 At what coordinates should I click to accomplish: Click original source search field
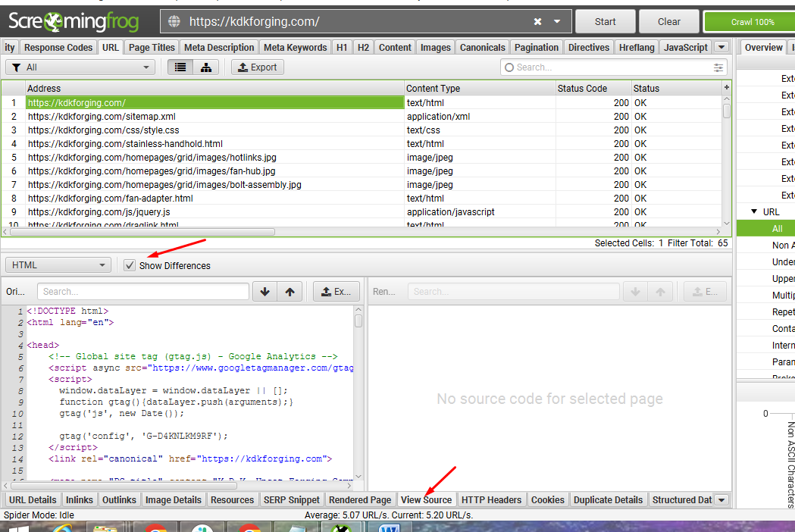pyautogui.click(x=143, y=292)
